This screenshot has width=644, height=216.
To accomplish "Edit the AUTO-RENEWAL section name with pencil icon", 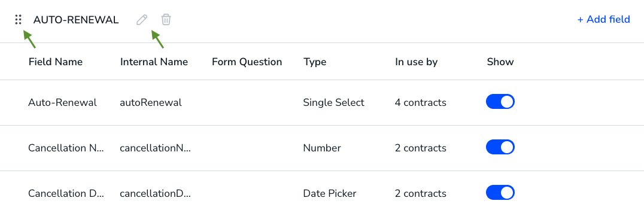I will point(142,19).
